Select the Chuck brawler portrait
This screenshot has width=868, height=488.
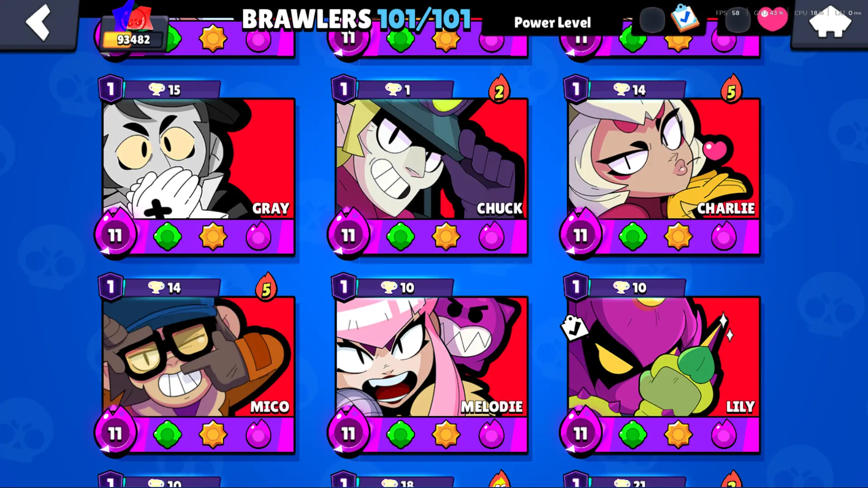pyautogui.click(x=431, y=159)
